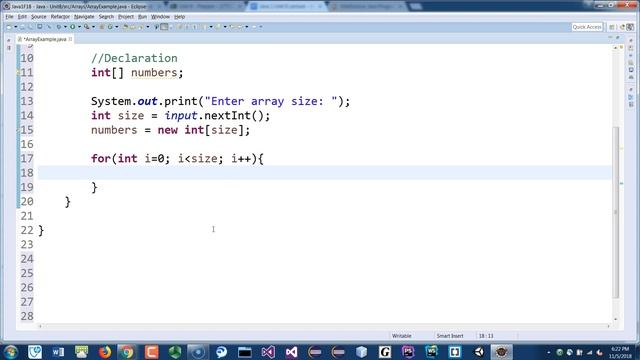Click "Enter array size: " string on line 13

tap(271, 101)
